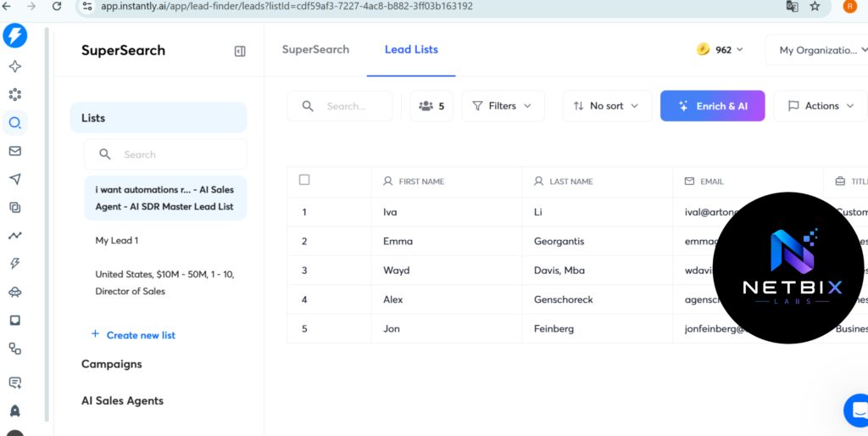
Task: Reload the page with browser refresh icon
Action: click(x=57, y=7)
